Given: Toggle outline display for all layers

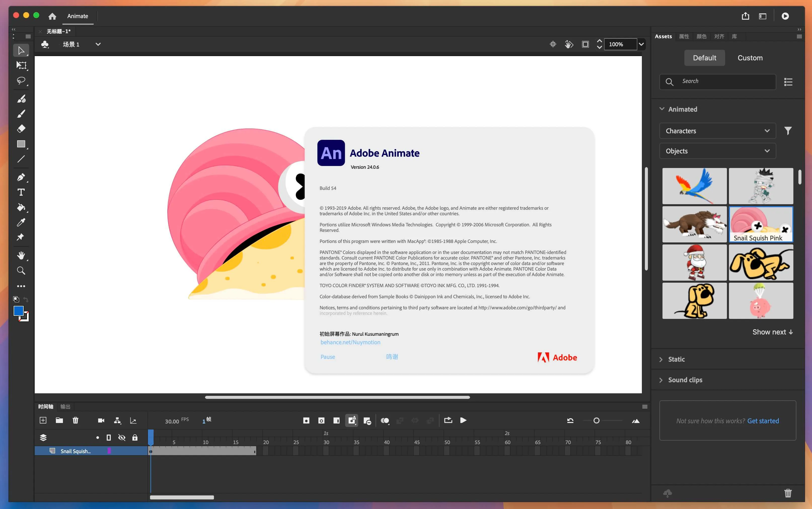Looking at the screenshot, I should (x=108, y=438).
